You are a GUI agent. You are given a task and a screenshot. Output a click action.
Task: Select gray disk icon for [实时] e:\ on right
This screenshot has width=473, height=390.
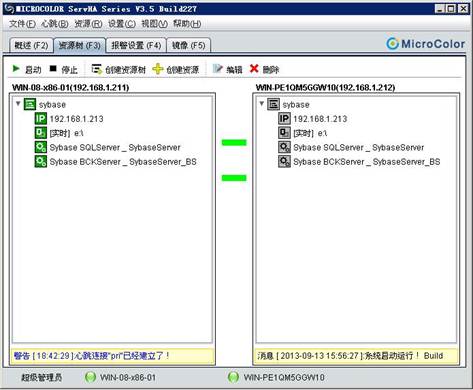tap(284, 133)
